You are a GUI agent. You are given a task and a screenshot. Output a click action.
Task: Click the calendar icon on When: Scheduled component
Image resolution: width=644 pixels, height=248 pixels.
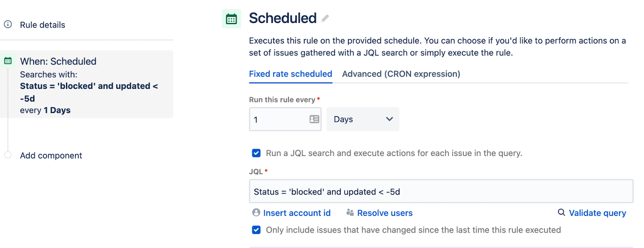(8, 60)
